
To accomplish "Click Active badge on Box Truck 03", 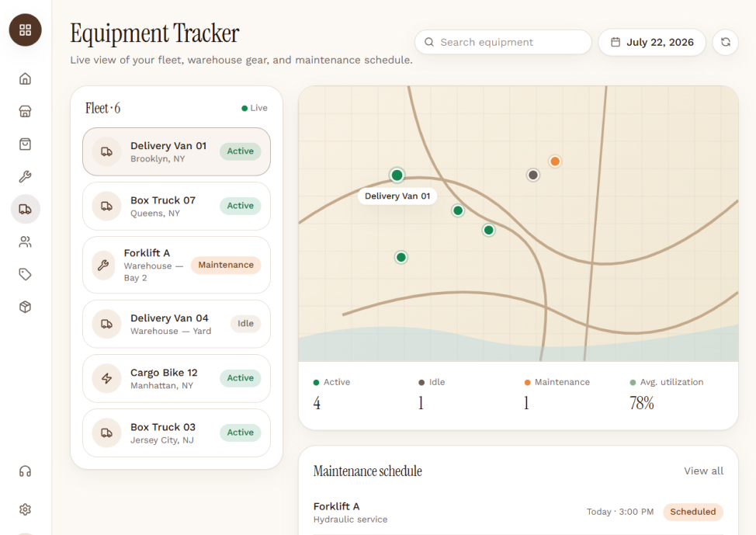I will point(240,433).
